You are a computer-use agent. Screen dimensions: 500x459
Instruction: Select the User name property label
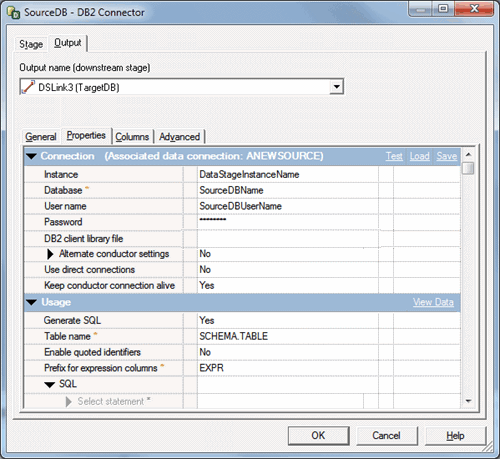point(65,206)
